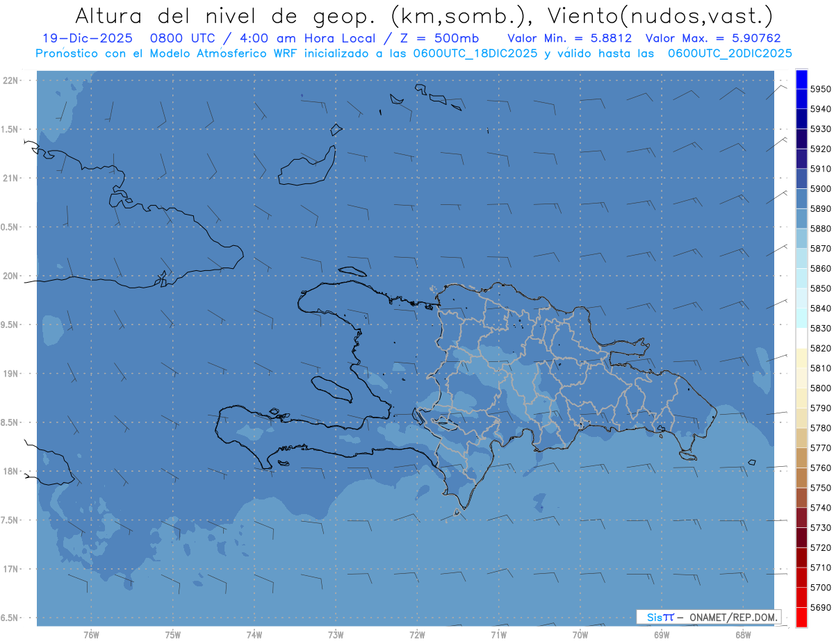The height and width of the screenshot is (644, 834).
Task: Click the 74W longitude axis label
Action: (254, 635)
